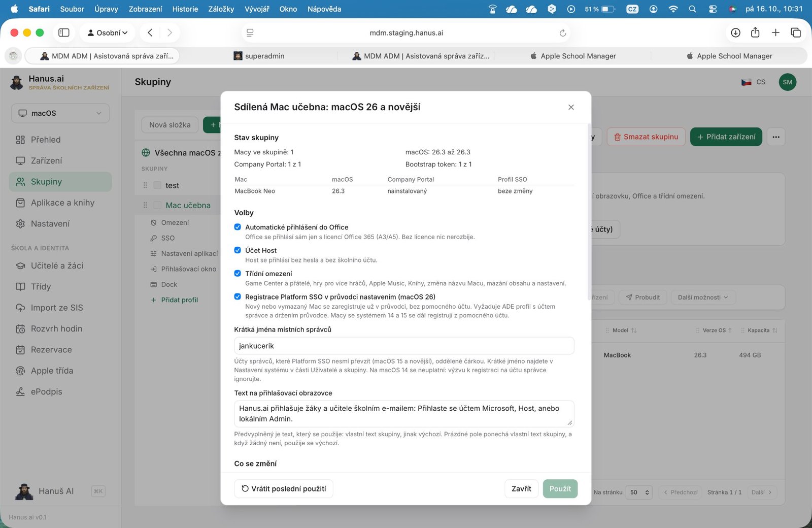
Task: Expand Další možnosti dropdown
Action: (703, 298)
